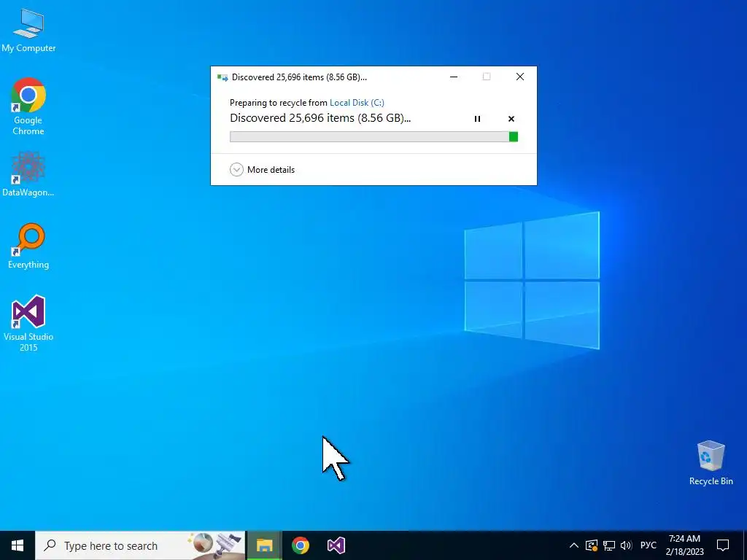747x560 pixels.
Task: Open the Local Disk (C:) link
Action: pos(357,102)
